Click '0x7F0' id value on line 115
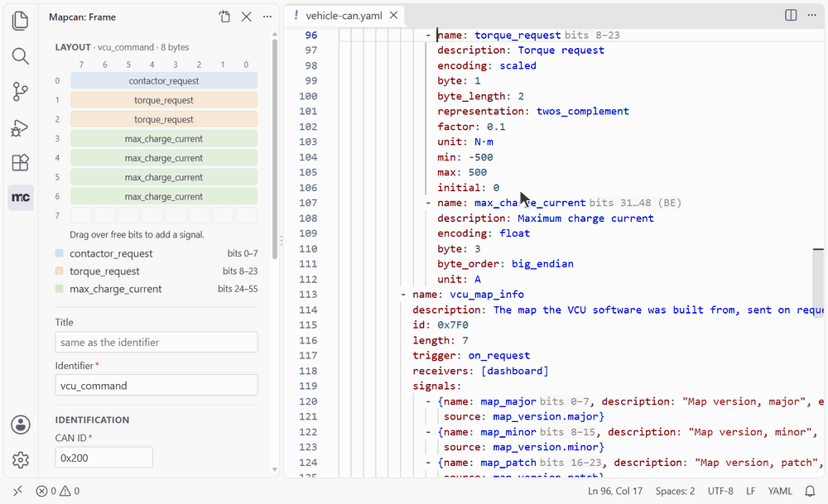The height and width of the screenshot is (504, 828). tap(453, 325)
